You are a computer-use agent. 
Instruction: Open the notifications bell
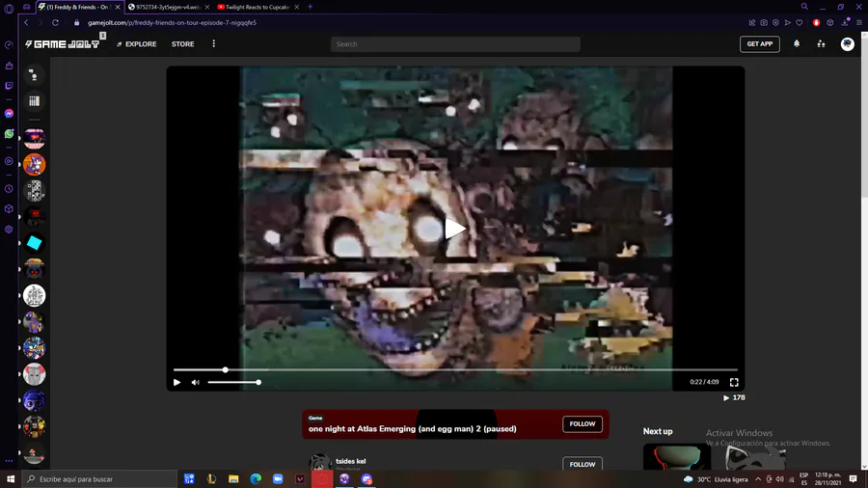coord(797,43)
